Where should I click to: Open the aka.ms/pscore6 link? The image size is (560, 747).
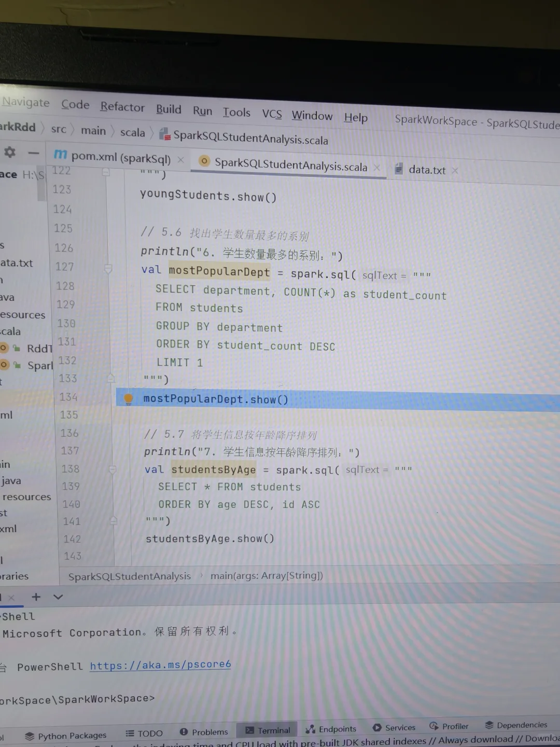pyautogui.click(x=160, y=665)
